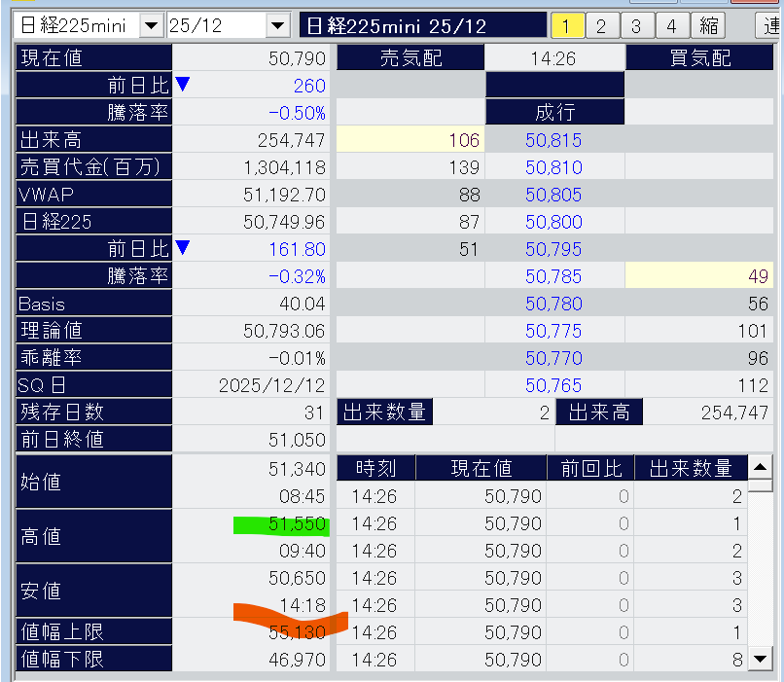Image resolution: width=784 pixels, height=682 pixels.
Task: Click the scroll-down arrow in the tick list
Action: [761, 660]
